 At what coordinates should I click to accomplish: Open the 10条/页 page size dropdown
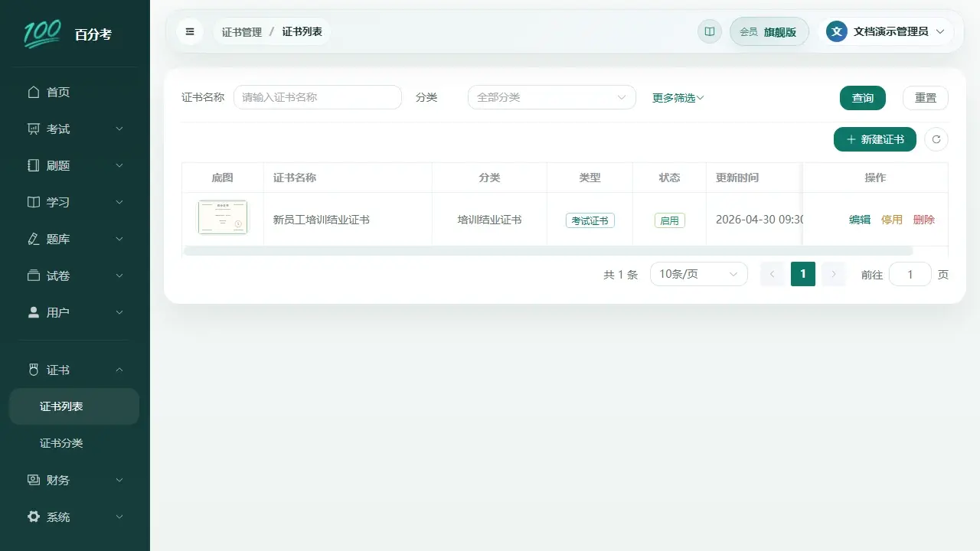(699, 274)
